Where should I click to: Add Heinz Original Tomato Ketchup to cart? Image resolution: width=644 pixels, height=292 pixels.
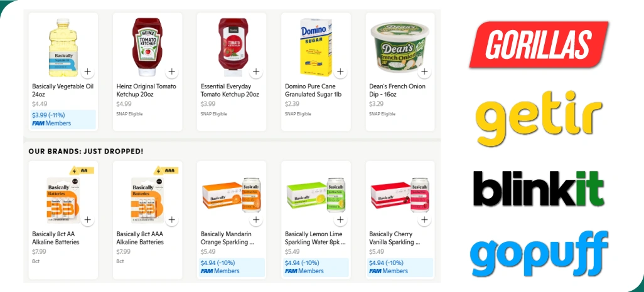(172, 72)
